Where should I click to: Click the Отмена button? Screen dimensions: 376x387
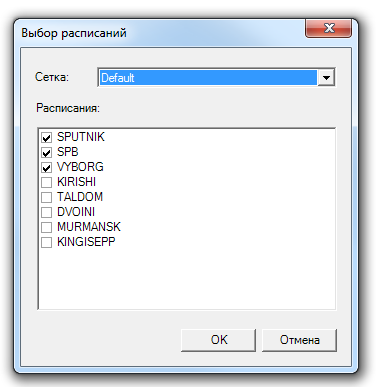299,340
